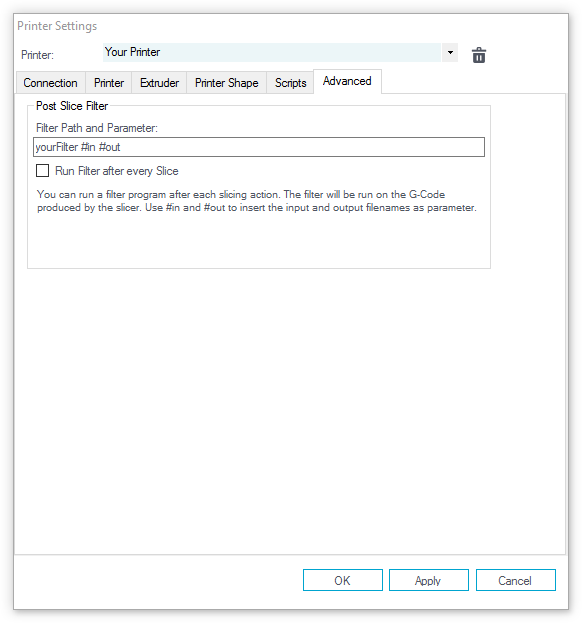Open the Printer selection dropdown arrow

tap(450, 52)
